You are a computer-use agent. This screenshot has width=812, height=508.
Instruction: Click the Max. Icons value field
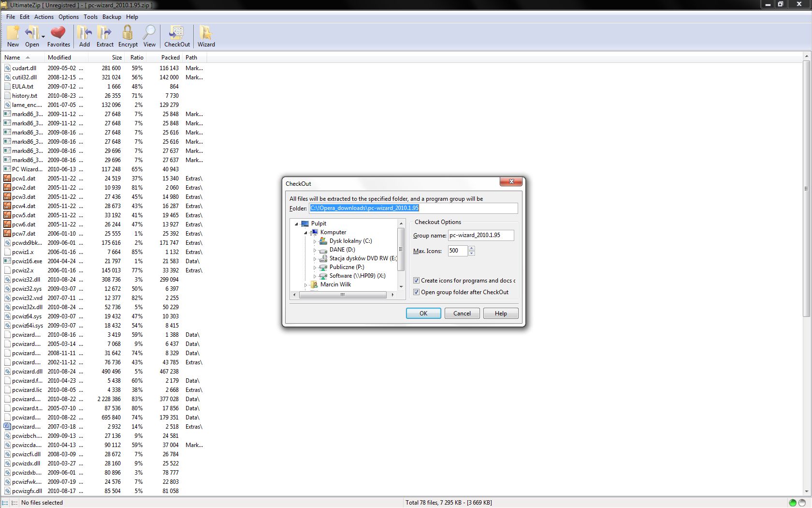click(458, 251)
